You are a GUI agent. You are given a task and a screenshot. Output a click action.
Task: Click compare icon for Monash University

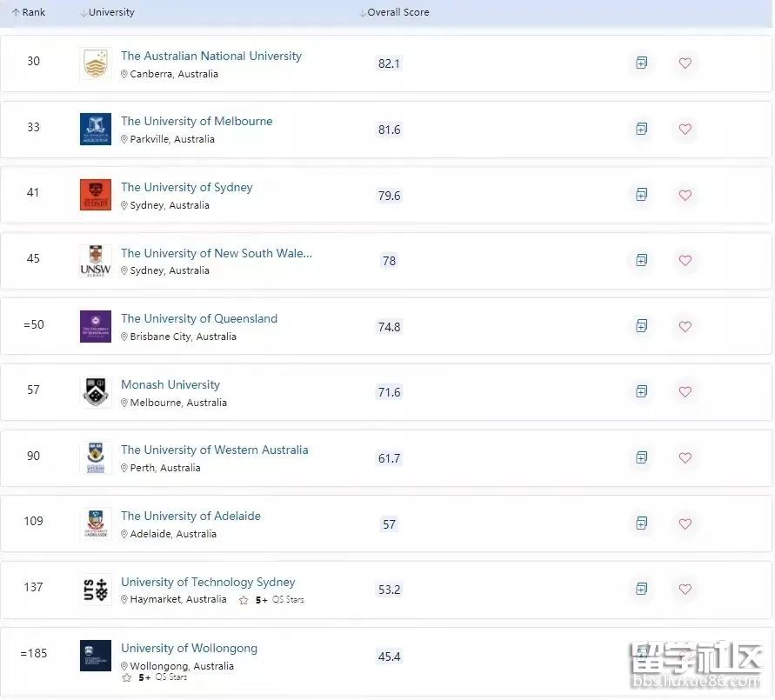(x=641, y=391)
